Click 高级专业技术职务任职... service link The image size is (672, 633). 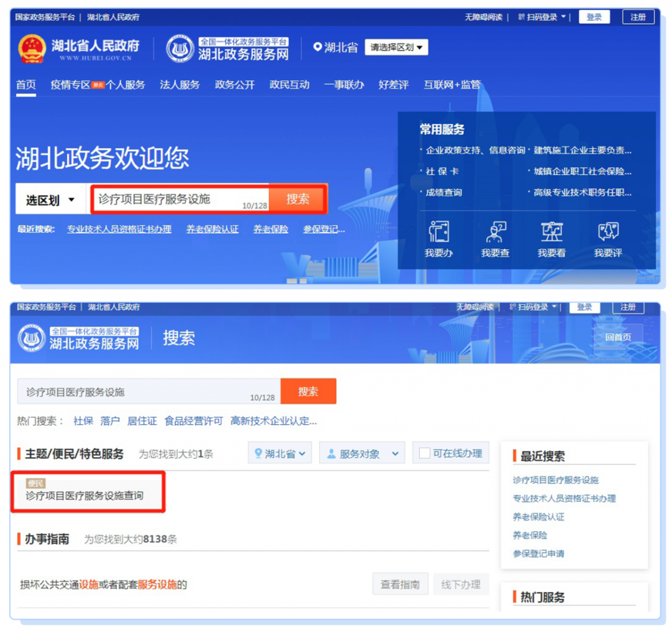(582, 192)
